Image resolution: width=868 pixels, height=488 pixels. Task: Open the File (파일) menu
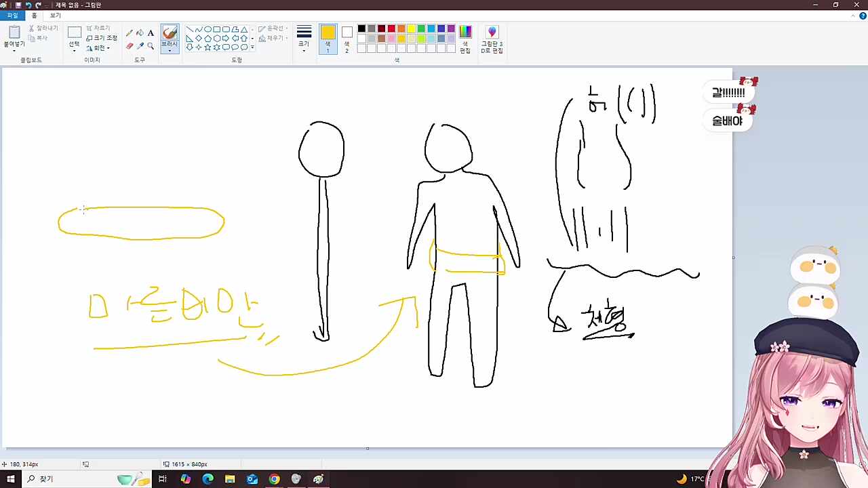point(12,16)
